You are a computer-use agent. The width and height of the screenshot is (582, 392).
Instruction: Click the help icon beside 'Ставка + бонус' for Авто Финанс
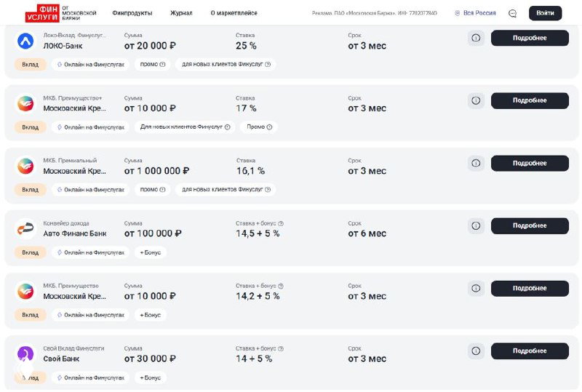click(281, 223)
